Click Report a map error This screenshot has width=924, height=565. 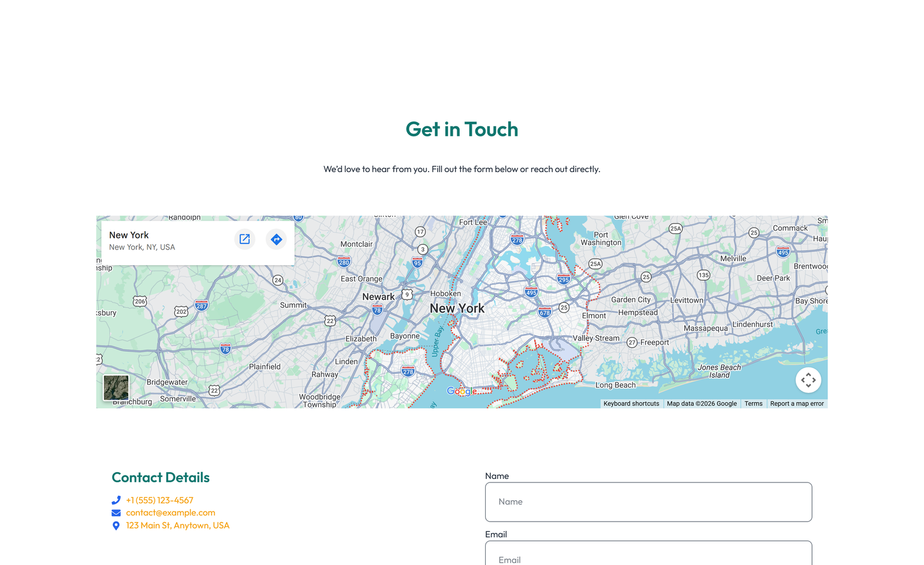pyautogui.click(x=796, y=403)
